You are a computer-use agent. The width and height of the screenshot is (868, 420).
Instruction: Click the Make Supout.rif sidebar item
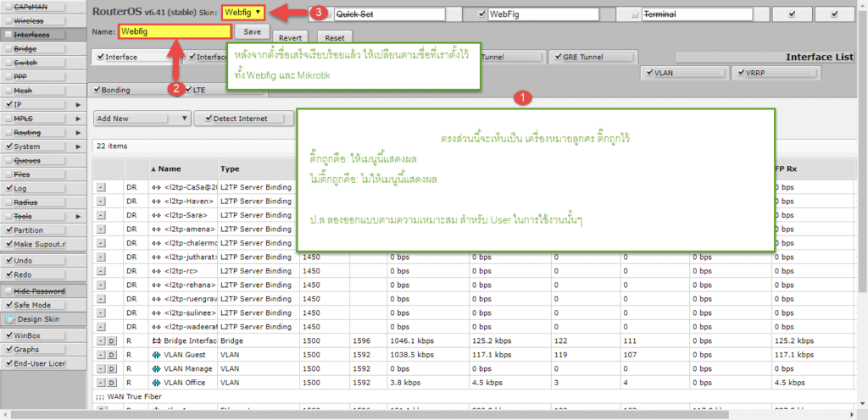tap(43, 244)
